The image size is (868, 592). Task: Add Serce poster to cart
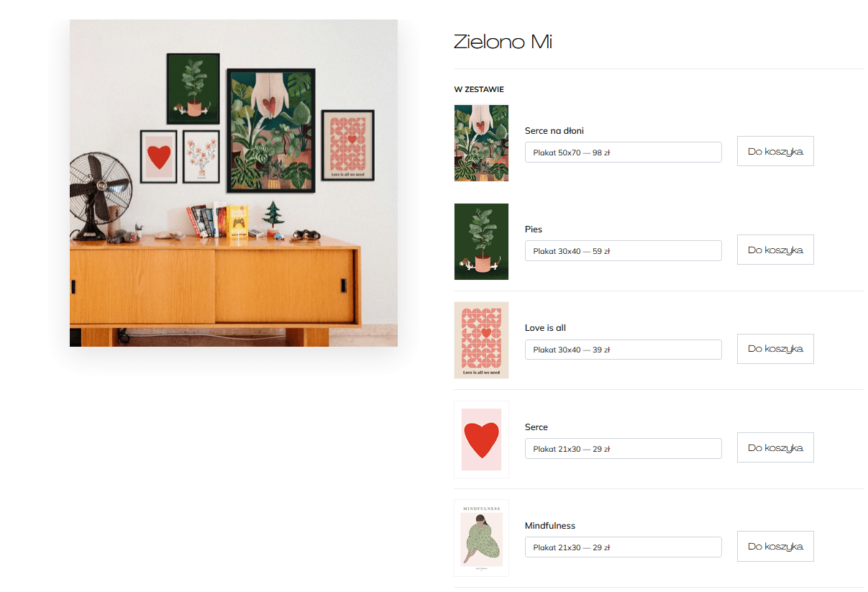(775, 447)
